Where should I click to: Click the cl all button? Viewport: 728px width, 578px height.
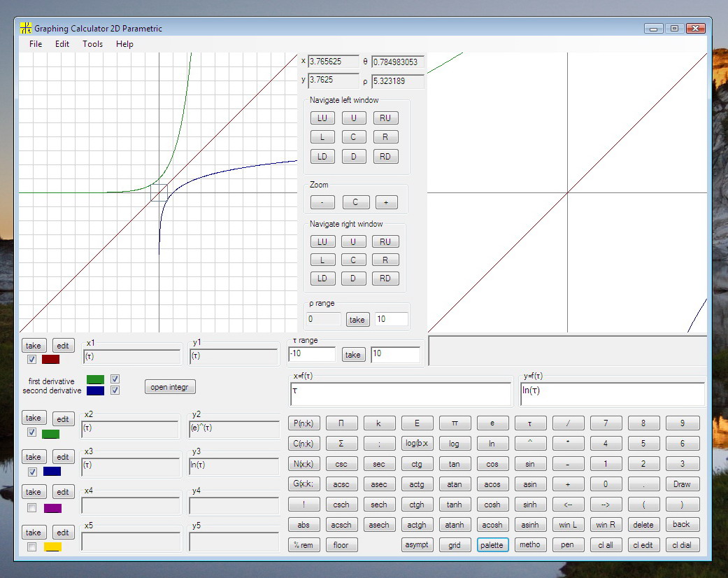(x=606, y=545)
